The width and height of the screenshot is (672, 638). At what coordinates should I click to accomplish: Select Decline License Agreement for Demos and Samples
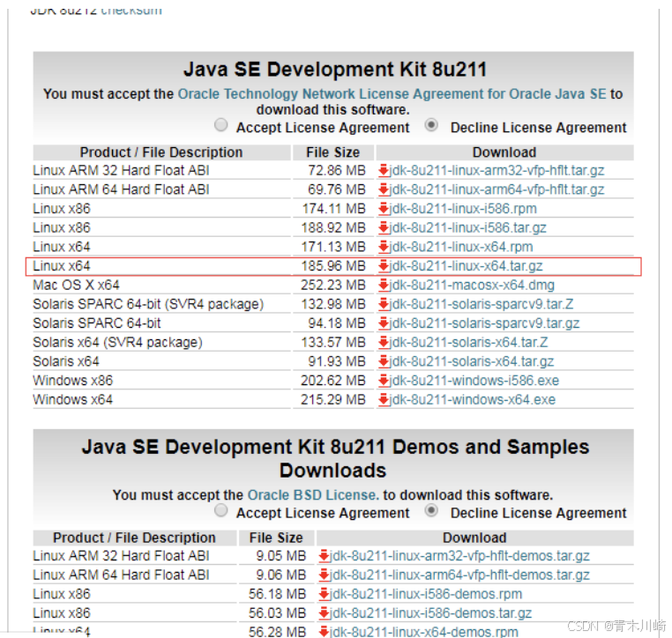pyautogui.click(x=431, y=510)
